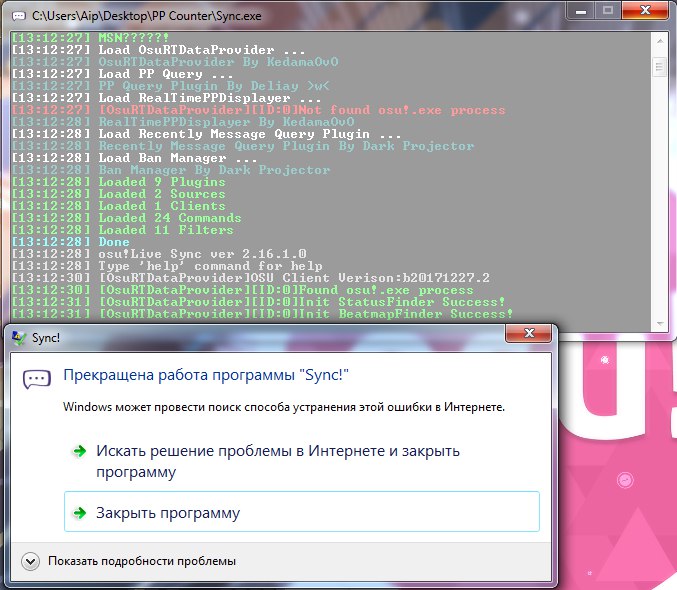Click the "Sync!" dialog title text

click(46, 338)
